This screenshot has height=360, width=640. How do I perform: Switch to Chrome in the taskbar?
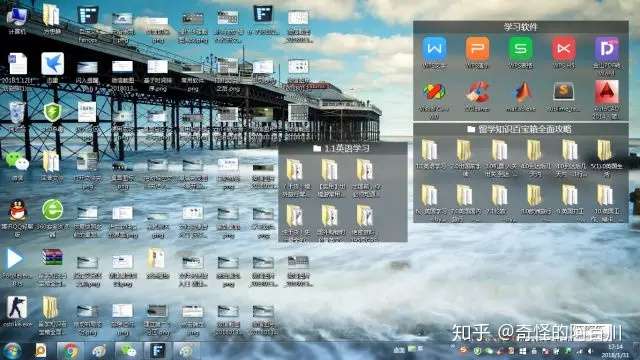(70, 351)
